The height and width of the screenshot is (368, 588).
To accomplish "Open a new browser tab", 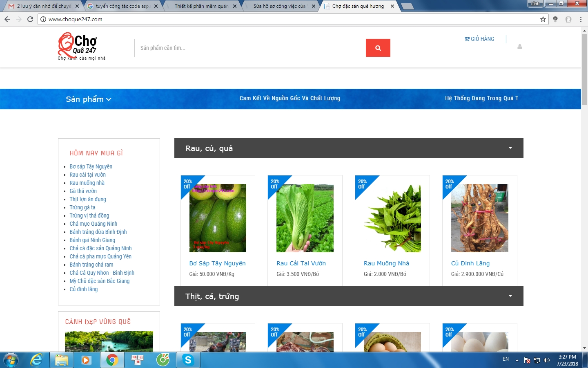I will (x=407, y=6).
